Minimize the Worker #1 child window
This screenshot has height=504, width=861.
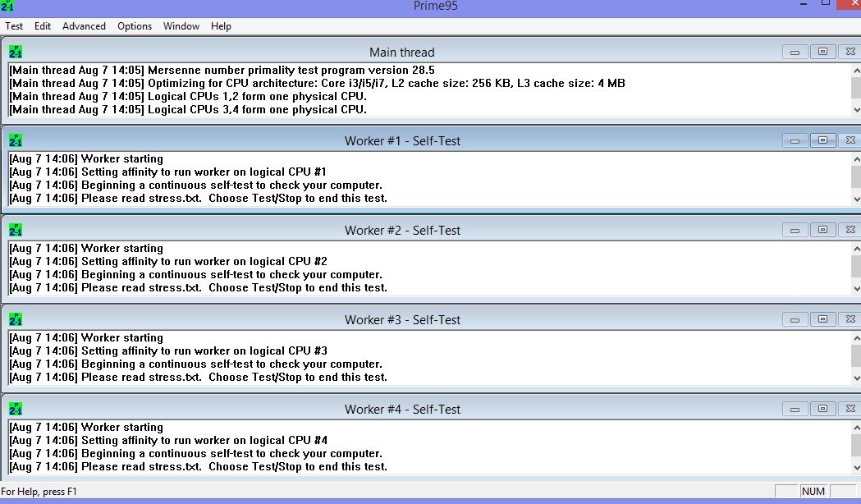(795, 140)
